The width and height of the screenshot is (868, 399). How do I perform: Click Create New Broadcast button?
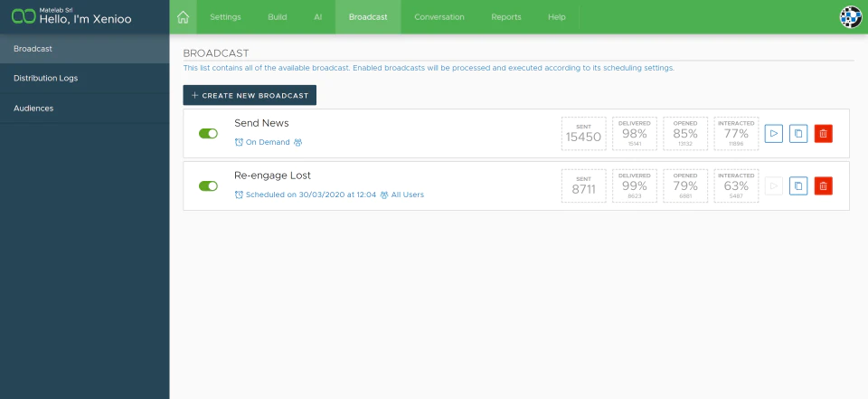(250, 95)
